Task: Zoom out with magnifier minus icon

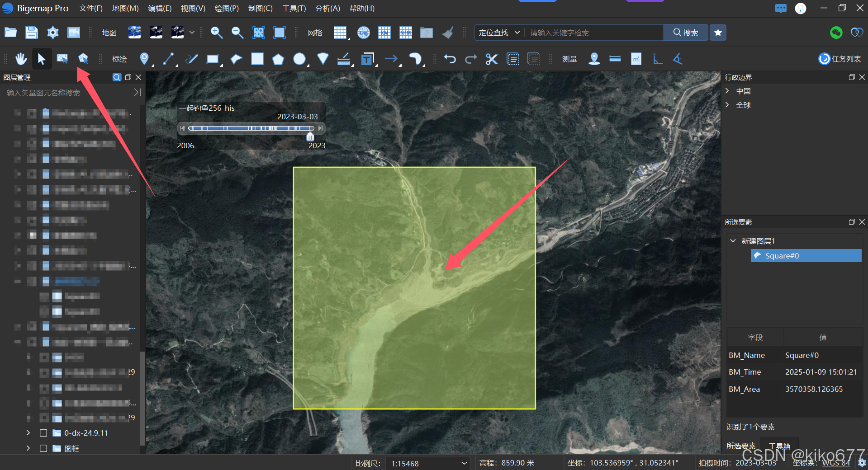Action: tap(237, 33)
